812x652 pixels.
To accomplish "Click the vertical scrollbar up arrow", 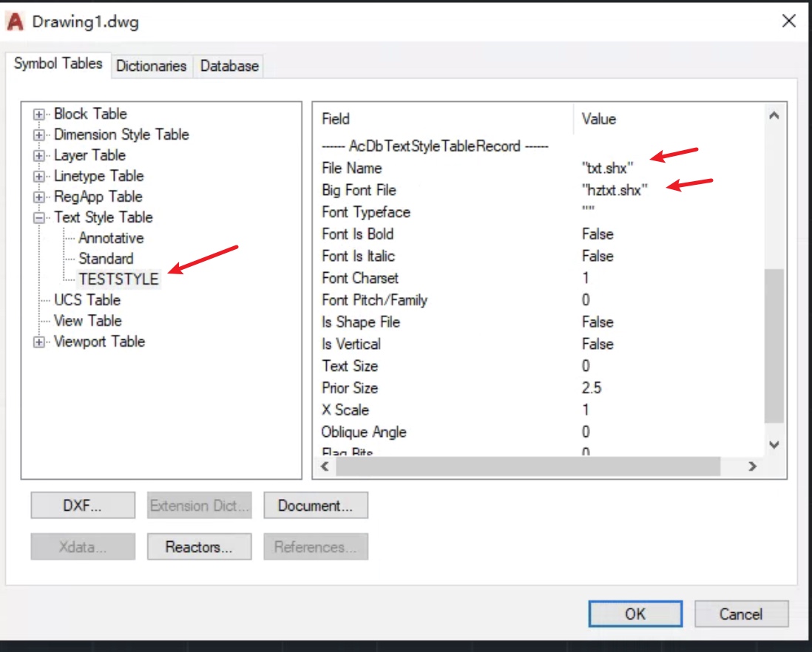I will pos(774,115).
